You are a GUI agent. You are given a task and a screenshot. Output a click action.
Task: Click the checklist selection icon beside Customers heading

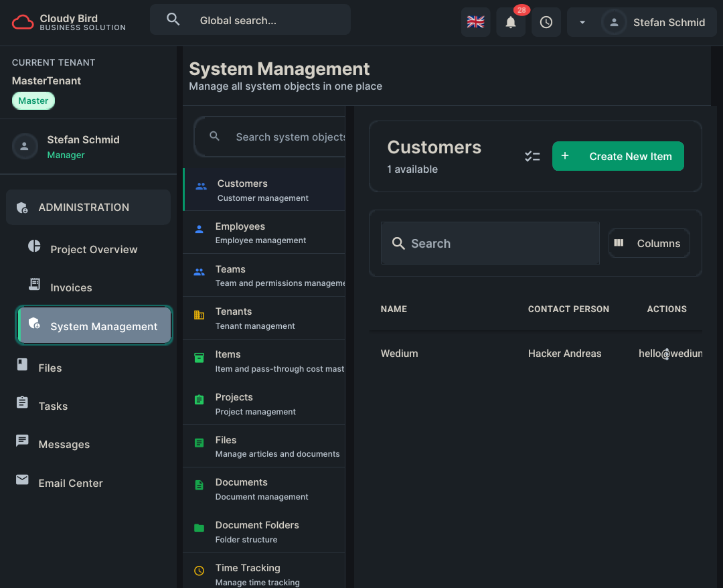click(532, 156)
